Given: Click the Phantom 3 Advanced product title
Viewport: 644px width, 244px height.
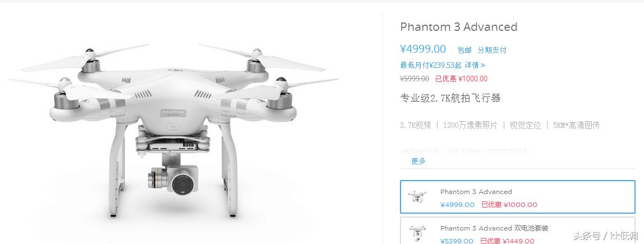Looking at the screenshot, I should click(459, 27).
